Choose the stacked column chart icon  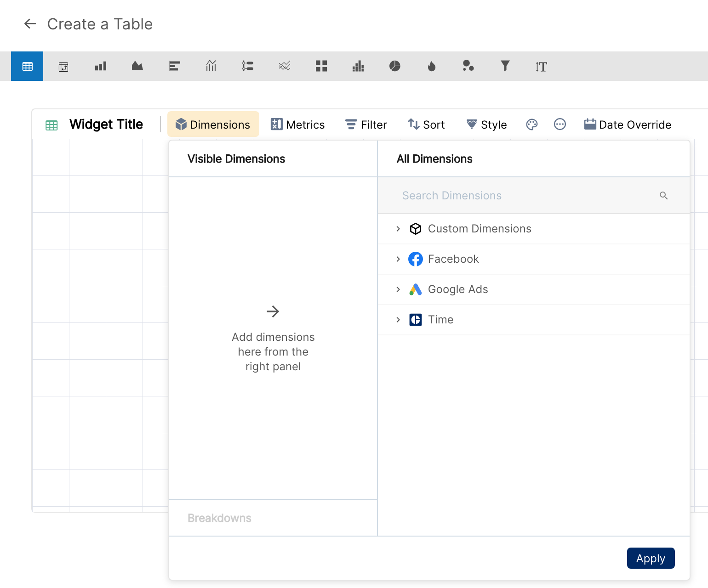pyautogui.click(x=358, y=66)
